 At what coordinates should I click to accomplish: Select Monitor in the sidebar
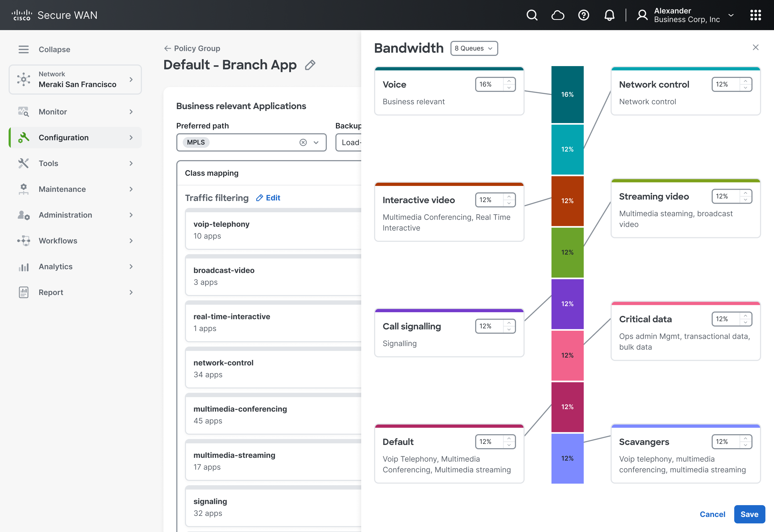coord(75,112)
